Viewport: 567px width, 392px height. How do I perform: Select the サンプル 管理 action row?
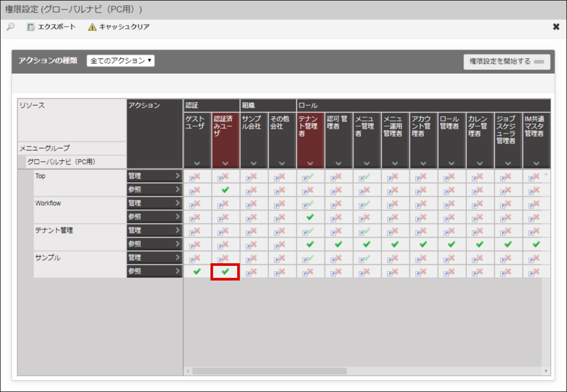coord(154,257)
